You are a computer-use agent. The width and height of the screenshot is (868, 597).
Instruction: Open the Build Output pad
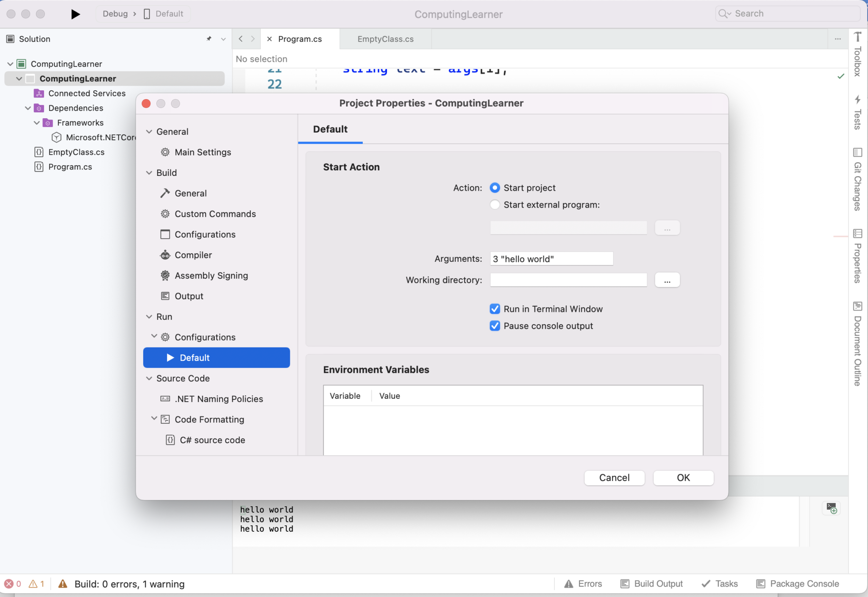(652, 584)
